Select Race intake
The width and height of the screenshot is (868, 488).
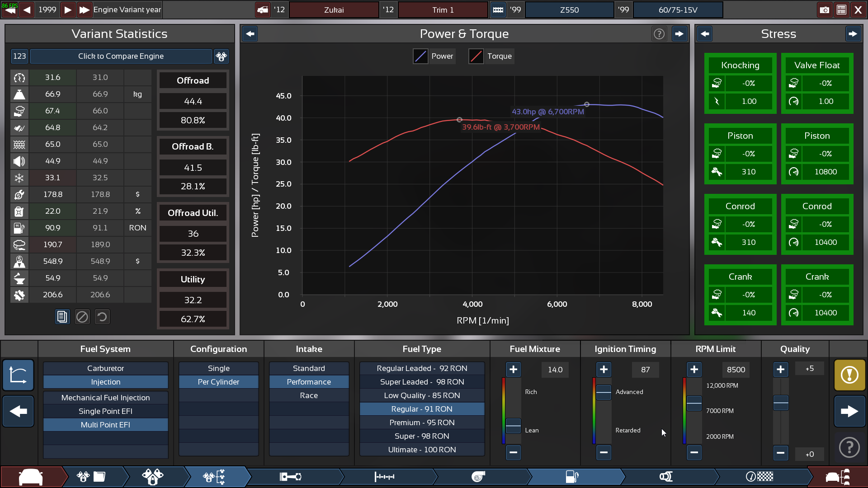tap(309, 395)
